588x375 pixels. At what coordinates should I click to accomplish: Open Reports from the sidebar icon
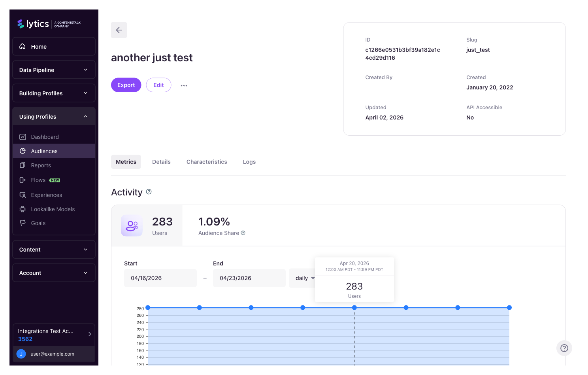[23, 165]
